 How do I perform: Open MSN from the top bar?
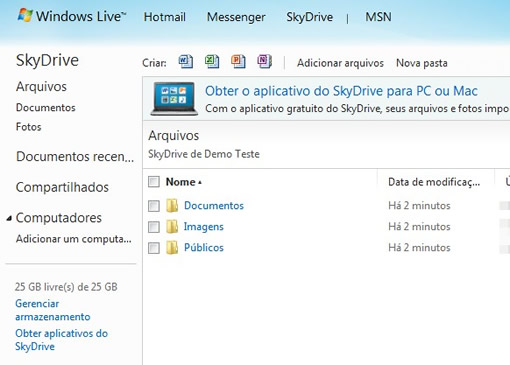pyautogui.click(x=378, y=17)
